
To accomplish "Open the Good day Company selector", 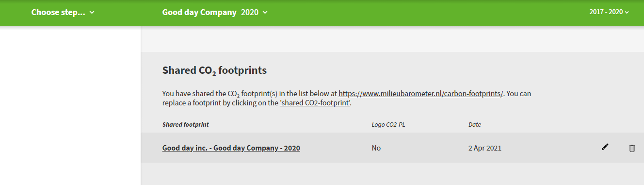I will click(215, 12).
